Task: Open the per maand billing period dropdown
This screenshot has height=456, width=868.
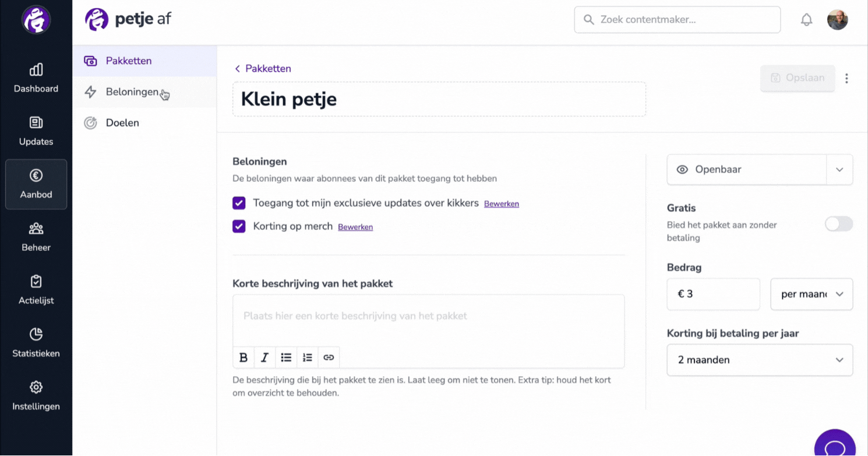Action: click(x=811, y=294)
